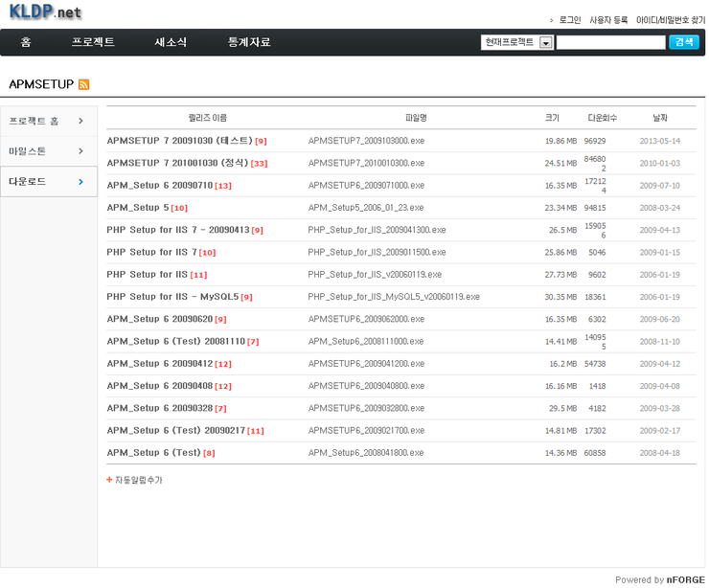Open the APM_Setup 5 release

coord(138,208)
